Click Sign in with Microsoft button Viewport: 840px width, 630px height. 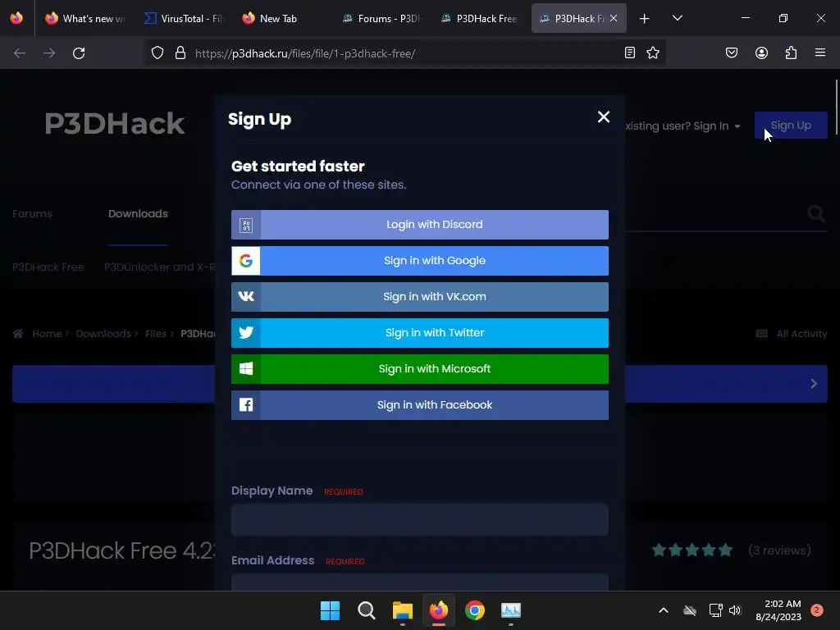(419, 368)
